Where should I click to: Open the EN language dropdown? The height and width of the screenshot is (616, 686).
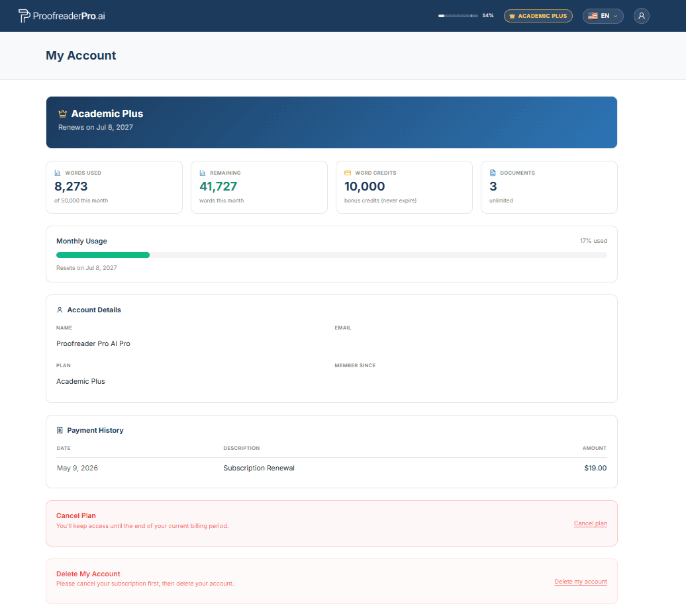[x=603, y=16]
